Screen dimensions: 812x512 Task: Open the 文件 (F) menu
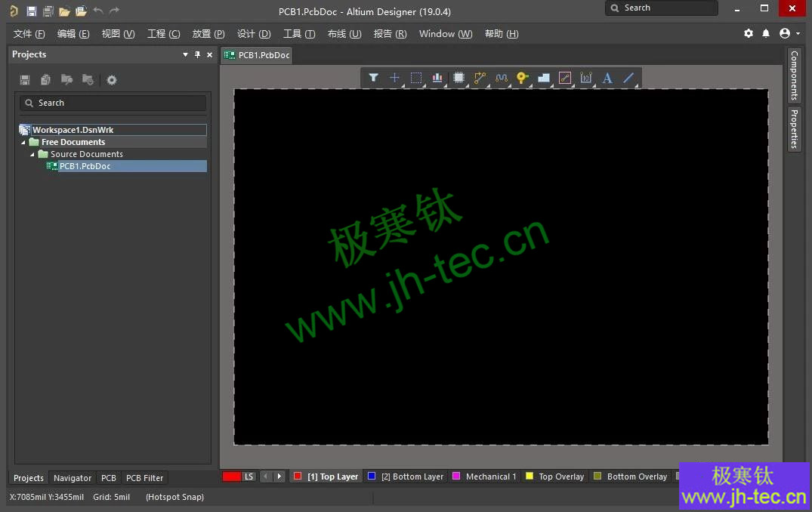(29, 34)
